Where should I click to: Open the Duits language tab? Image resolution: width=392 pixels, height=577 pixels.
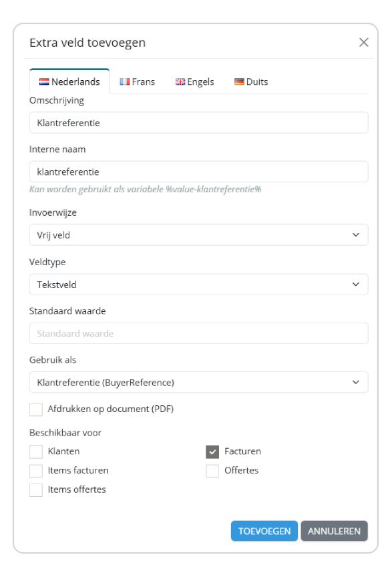pyautogui.click(x=251, y=81)
